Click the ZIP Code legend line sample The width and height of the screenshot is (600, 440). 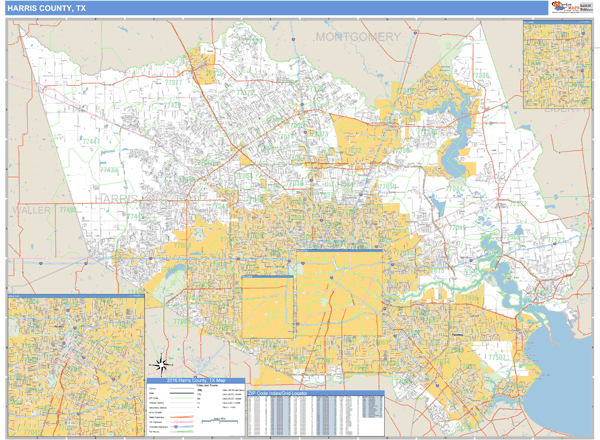click(x=182, y=398)
